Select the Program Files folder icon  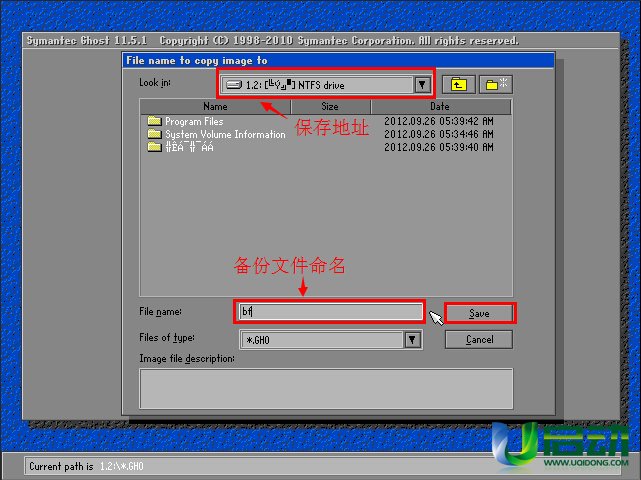pos(154,121)
